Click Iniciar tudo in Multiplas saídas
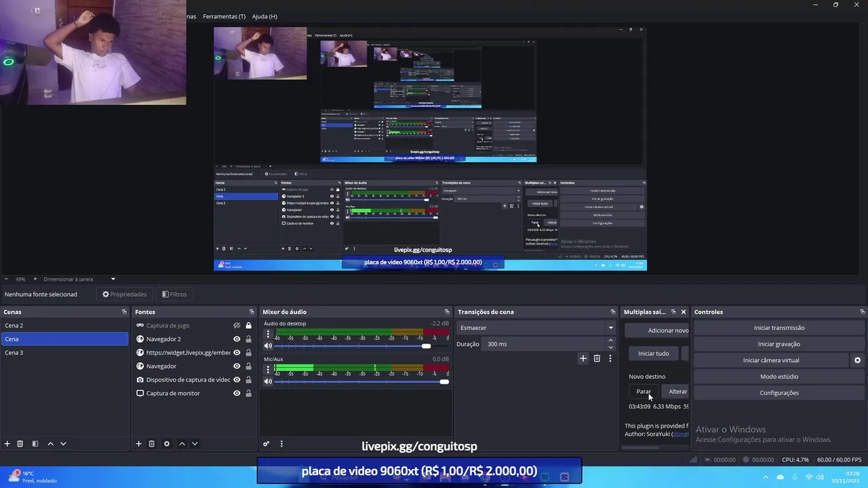Image resolution: width=868 pixels, height=488 pixels. [653, 354]
